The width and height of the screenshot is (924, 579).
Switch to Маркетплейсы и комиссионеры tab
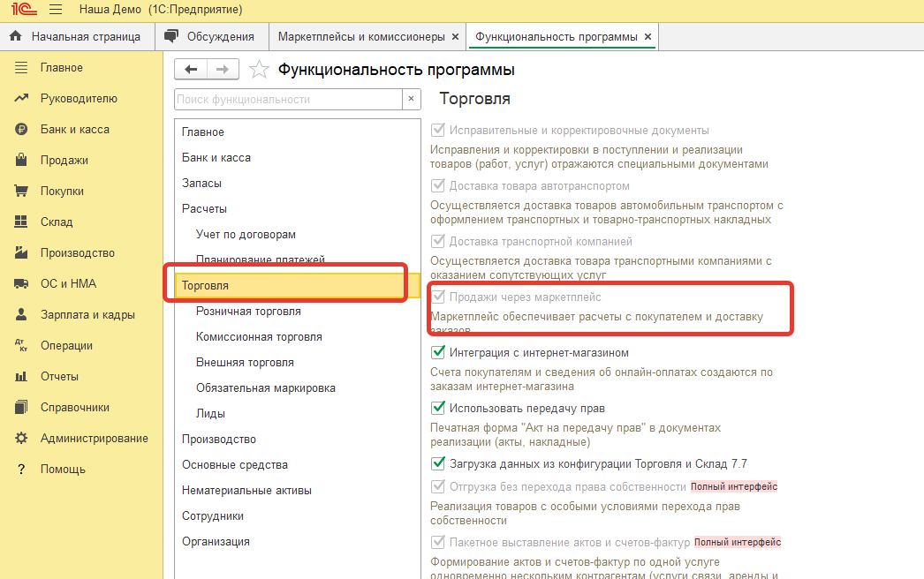(x=361, y=37)
